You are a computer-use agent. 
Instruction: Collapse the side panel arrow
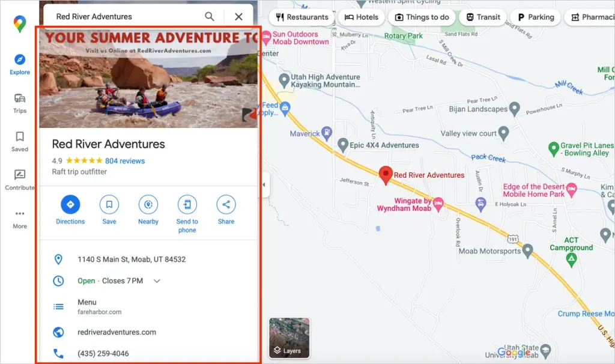point(264,184)
